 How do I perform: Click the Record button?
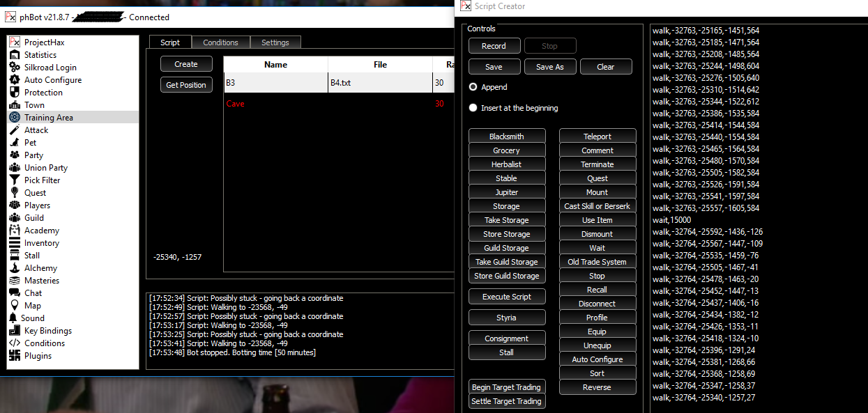[x=494, y=45]
